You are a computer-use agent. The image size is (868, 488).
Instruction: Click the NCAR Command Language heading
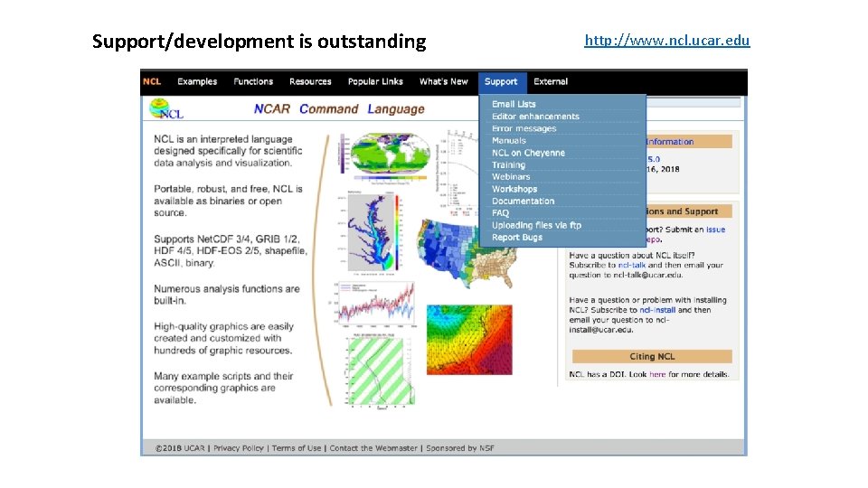point(339,109)
